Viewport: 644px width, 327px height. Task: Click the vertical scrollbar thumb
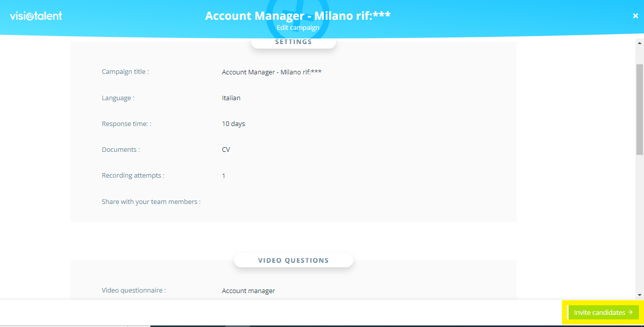point(639,109)
